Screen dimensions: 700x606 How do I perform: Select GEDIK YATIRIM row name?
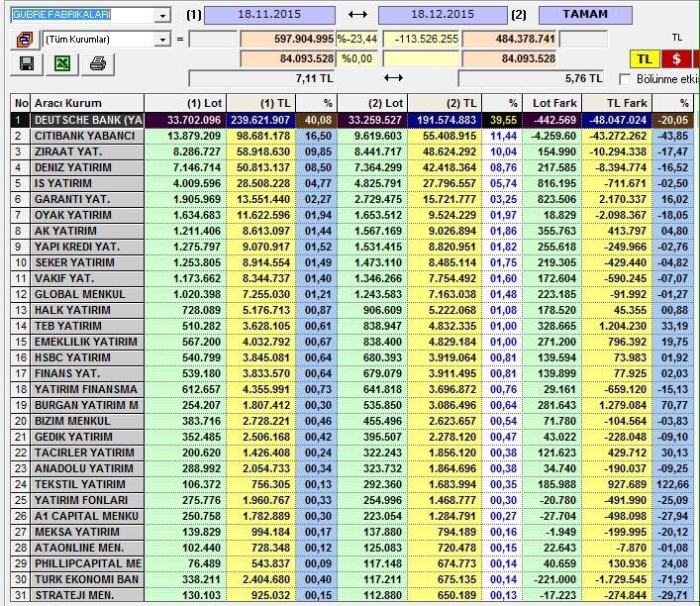[87, 438]
